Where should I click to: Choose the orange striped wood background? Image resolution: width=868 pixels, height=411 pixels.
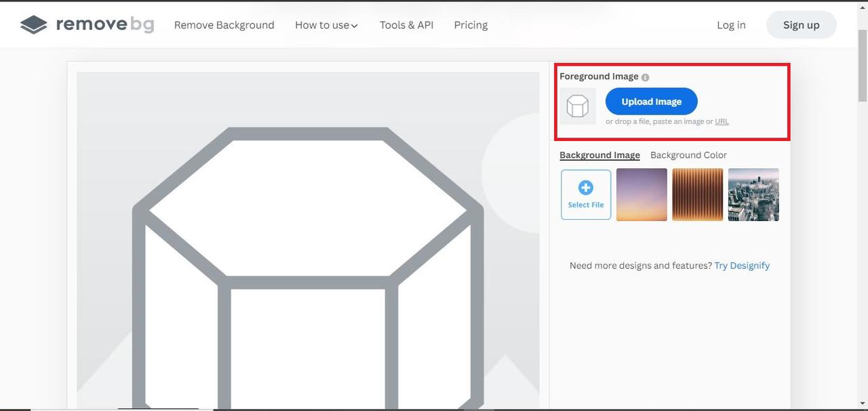(x=698, y=195)
